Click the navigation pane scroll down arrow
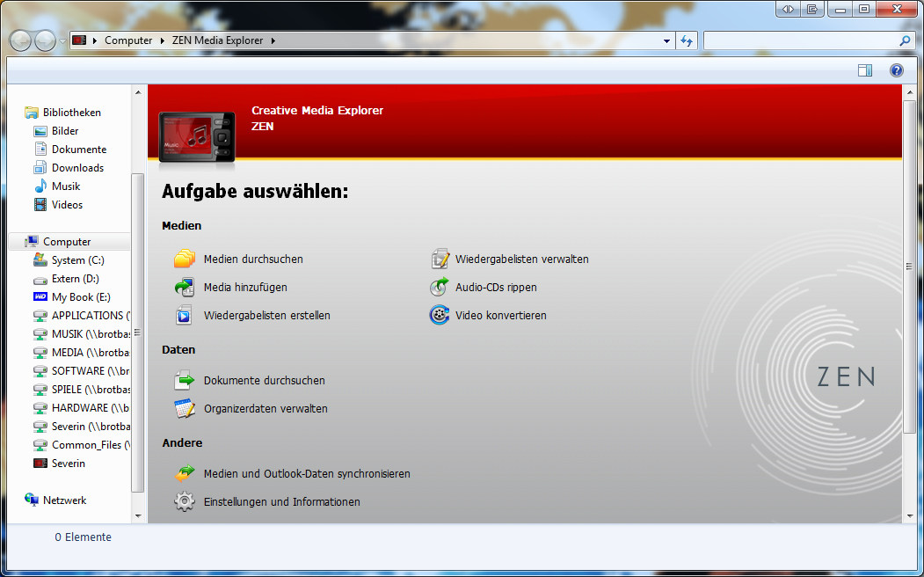 point(138,516)
